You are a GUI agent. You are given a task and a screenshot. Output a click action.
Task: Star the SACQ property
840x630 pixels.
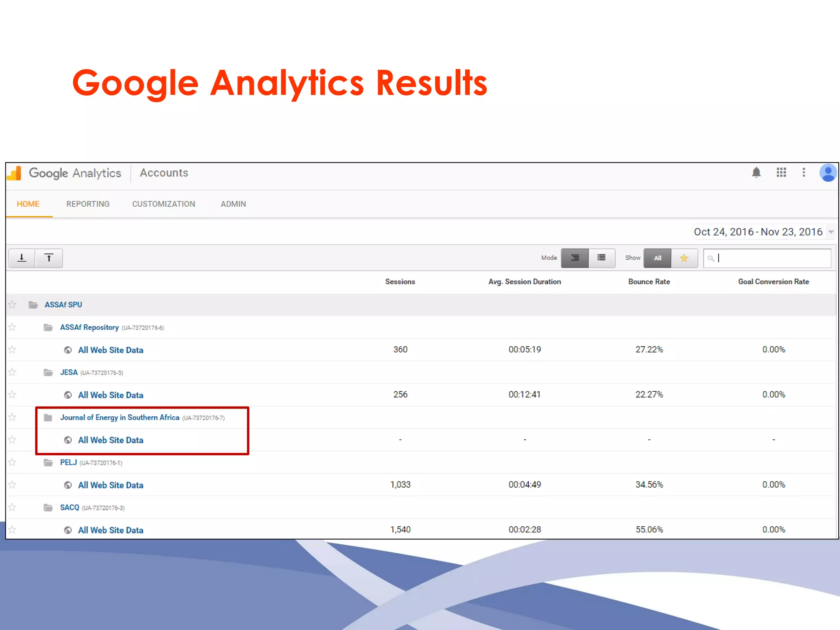coord(12,507)
